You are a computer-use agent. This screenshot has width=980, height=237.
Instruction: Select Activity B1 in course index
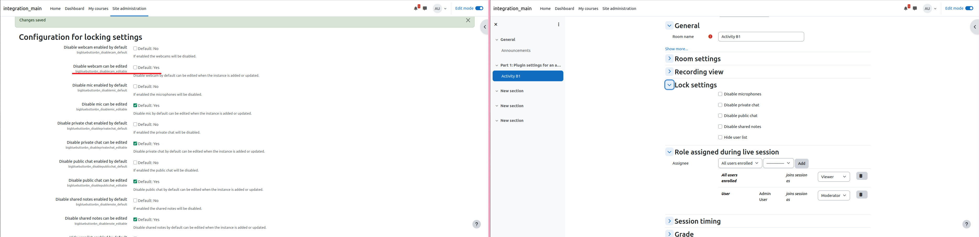coord(528,76)
